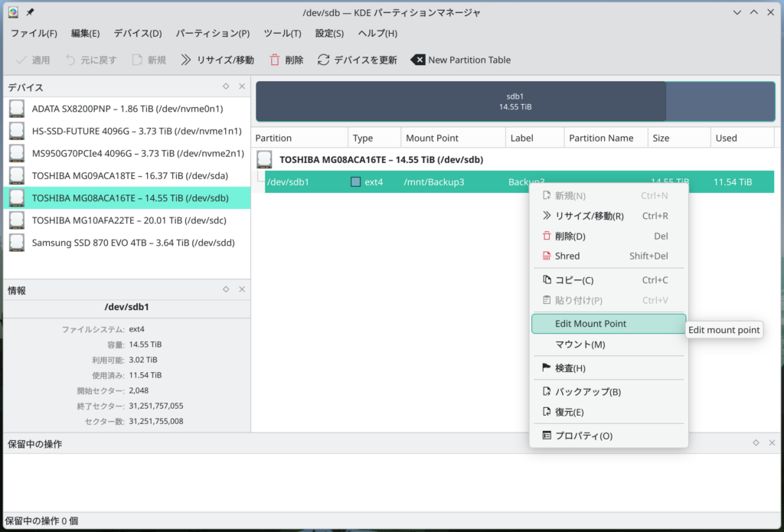This screenshot has width=784, height=532.
Task: Open the Tools (ツール) menu
Action: click(x=282, y=34)
